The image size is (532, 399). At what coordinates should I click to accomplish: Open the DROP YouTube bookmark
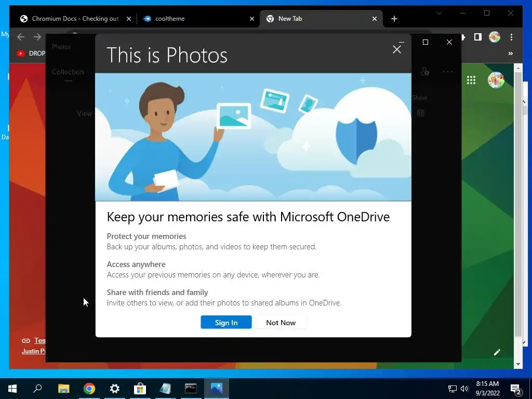point(31,54)
